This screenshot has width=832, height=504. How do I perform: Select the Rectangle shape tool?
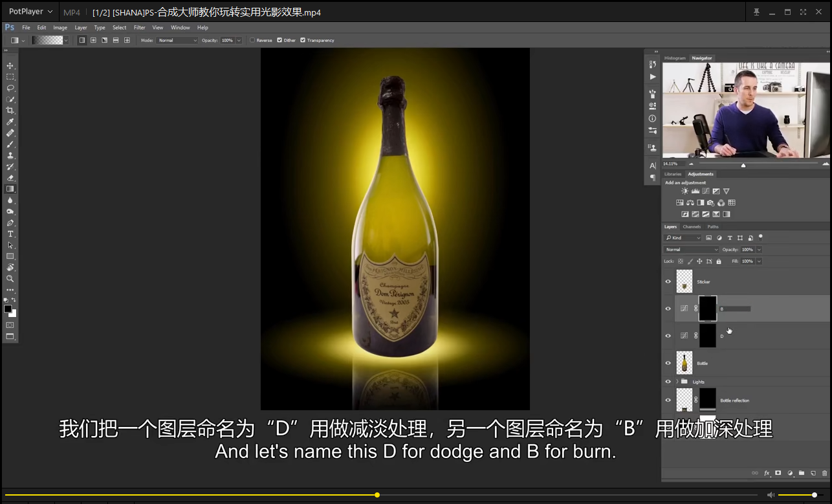pyautogui.click(x=10, y=256)
